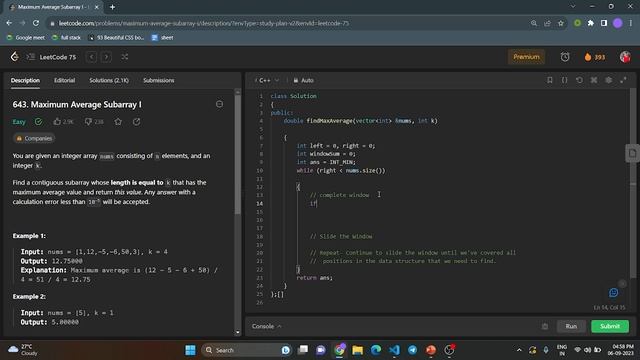Open editor settings gear
Image resolution: width=640 pixels, height=360 pixels.
[609, 80]
